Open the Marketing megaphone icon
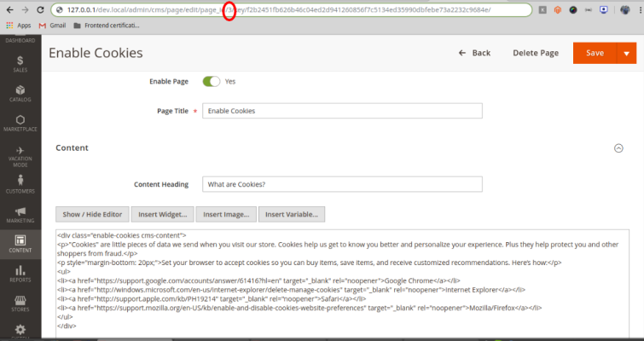The width and height of the screenshot is (644, 341). (x=20, y=216)
